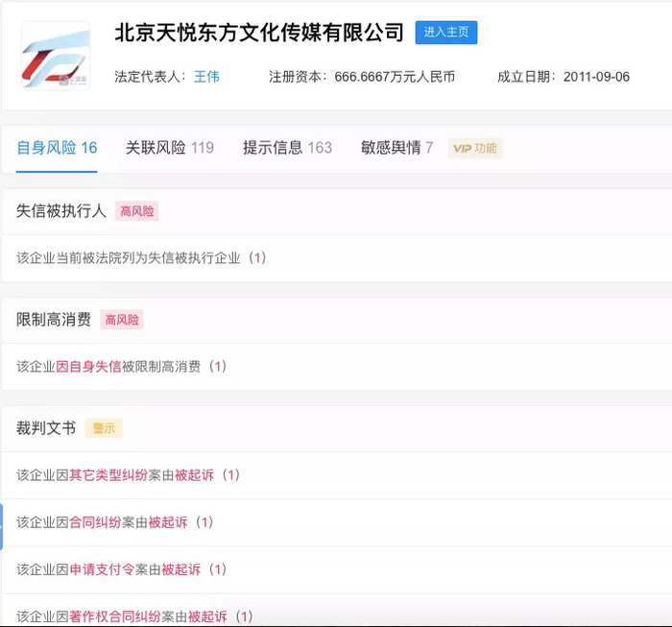Open 合同纠纷案由被起诉 row
Image resolution: width=672 pixels, height=627 pixels.
(336, 522)
